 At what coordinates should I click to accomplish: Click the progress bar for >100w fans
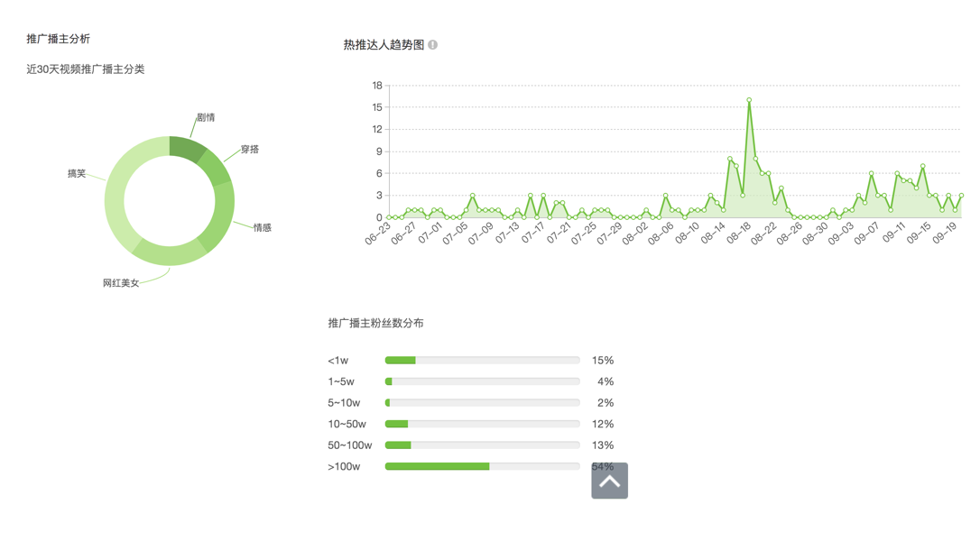(x=482, y=466)
